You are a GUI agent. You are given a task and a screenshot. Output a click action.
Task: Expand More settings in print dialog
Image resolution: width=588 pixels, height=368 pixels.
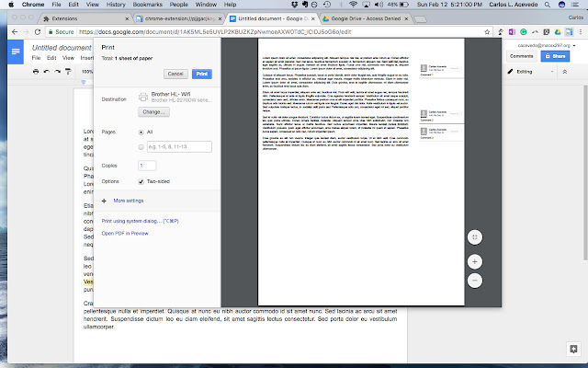coord(129,201)
